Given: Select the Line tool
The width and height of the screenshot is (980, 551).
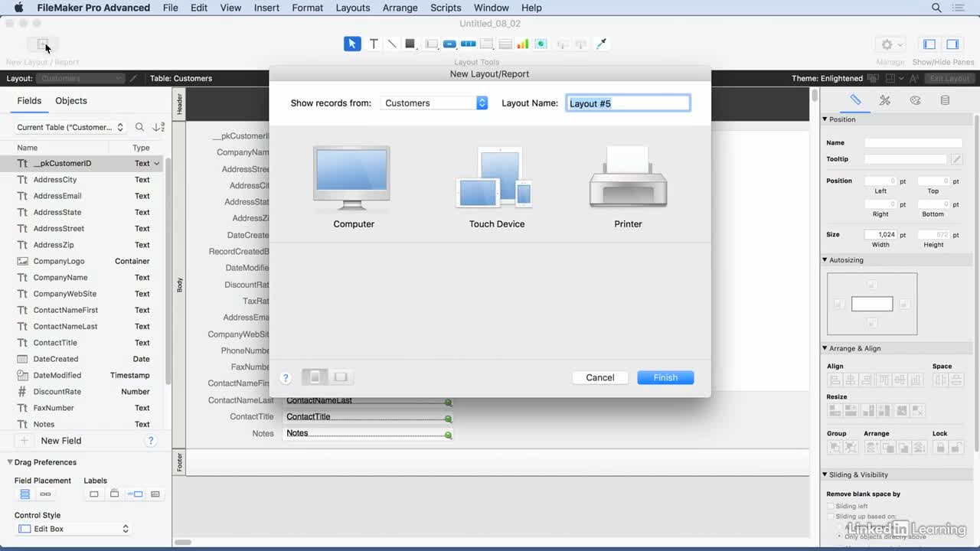Looking at the screenshot, I should pos(392,44).
